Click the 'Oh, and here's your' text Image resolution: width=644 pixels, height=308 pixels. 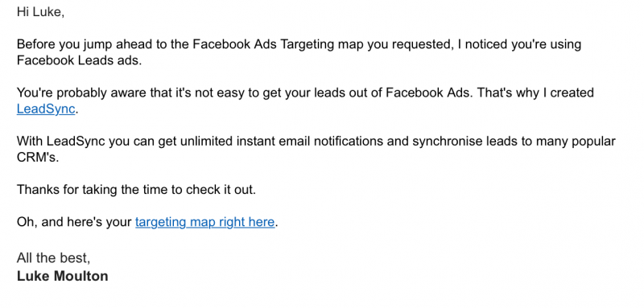pos(74,222)
